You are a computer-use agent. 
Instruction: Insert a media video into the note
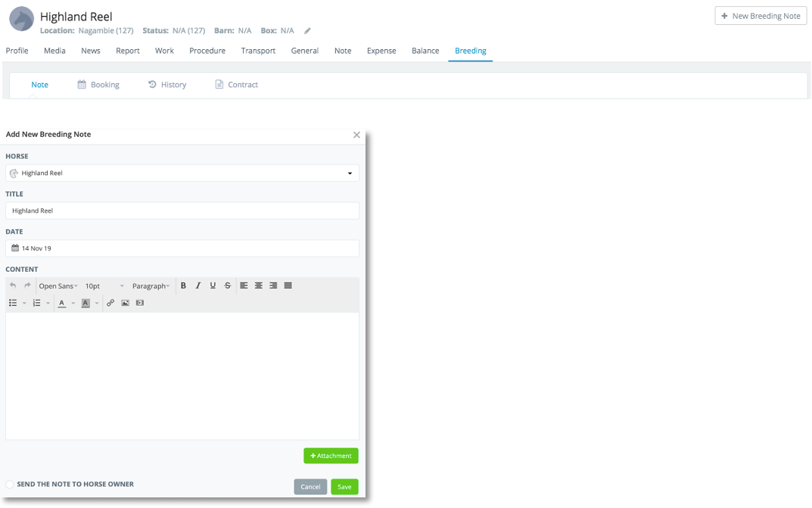coord(140,303)
